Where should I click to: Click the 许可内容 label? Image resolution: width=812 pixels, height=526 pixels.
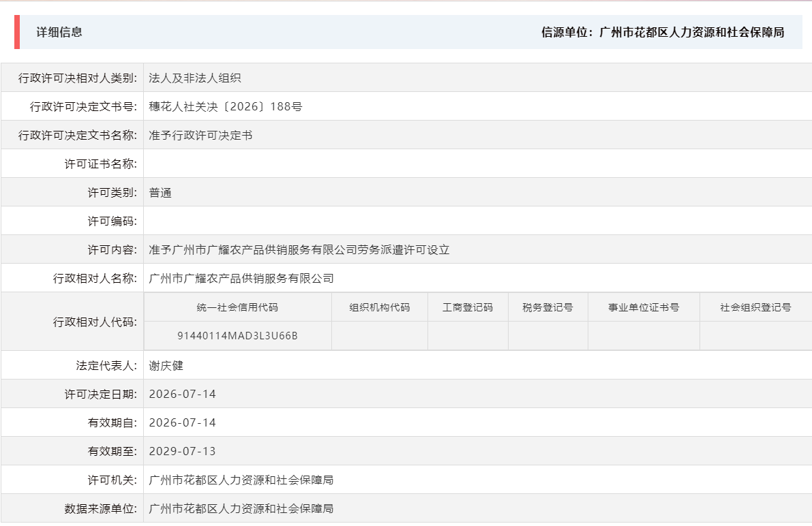tap(112, 249)
